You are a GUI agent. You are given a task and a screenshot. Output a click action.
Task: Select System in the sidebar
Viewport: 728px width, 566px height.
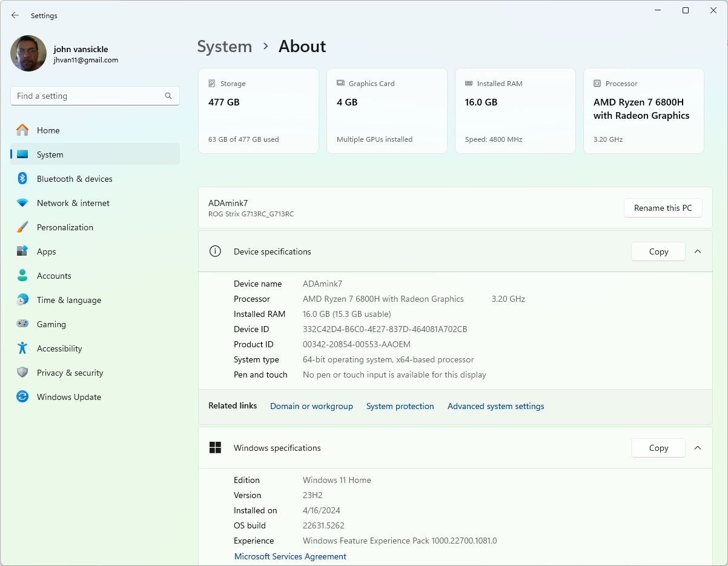(x=95, y=155)
